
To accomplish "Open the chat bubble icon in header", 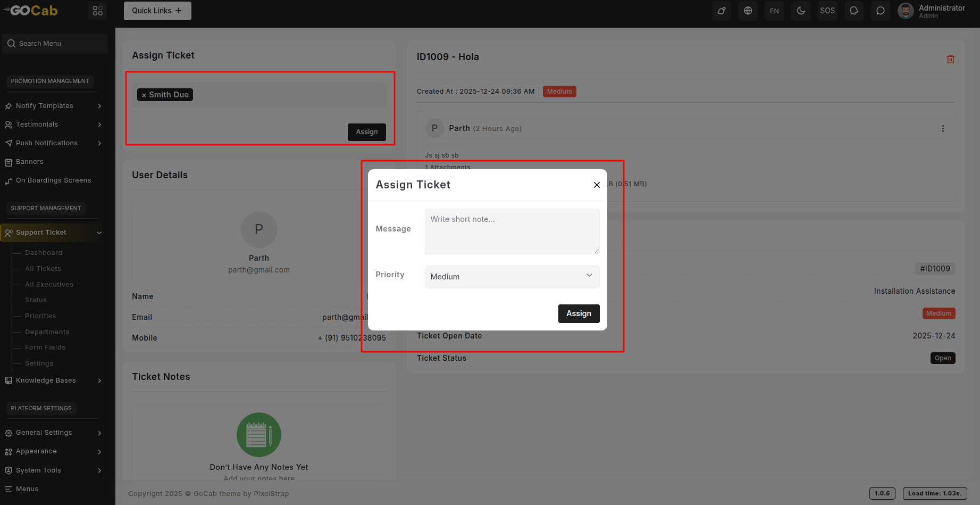I will tap(880, 11).
